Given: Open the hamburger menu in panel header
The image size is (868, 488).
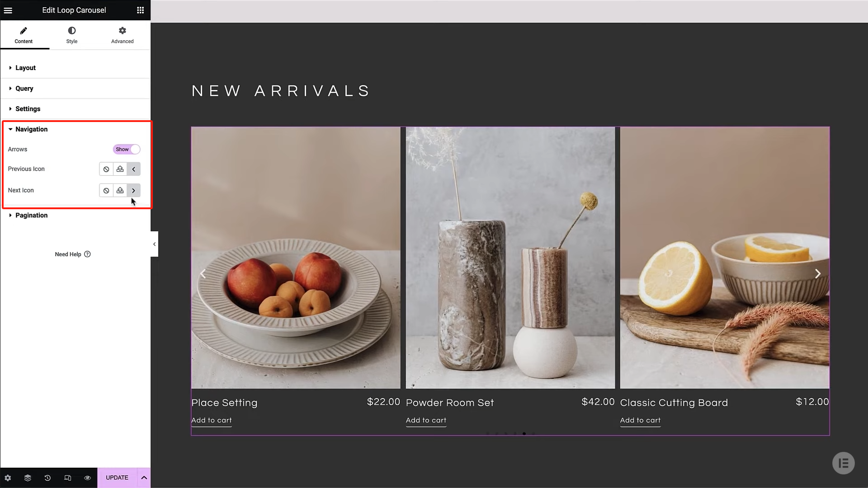Looking at the screenshot, I should pyautogui.click(x=8, y=10).
